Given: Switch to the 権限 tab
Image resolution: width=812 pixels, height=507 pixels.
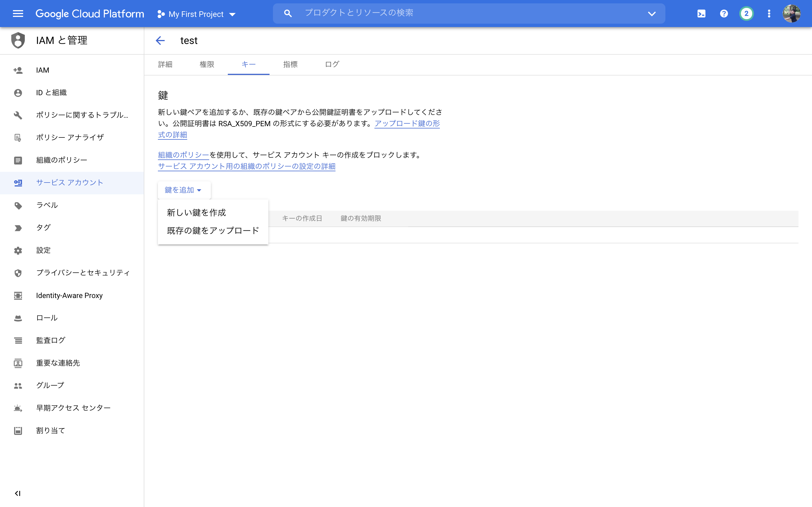Looking at the screenshot, I should pos(207,65).
